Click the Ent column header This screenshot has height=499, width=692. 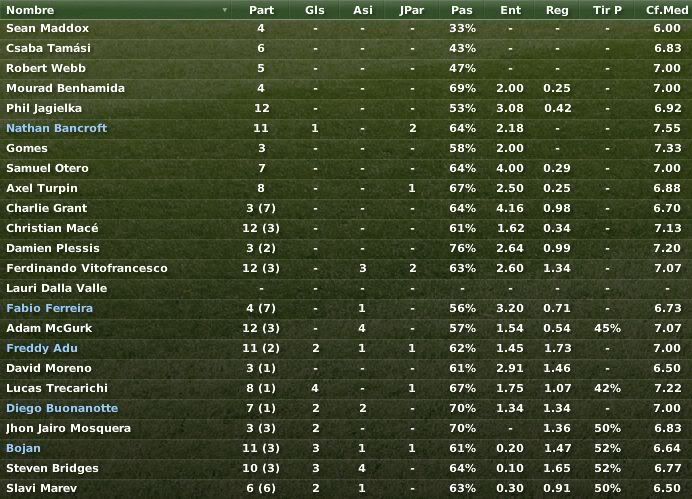click(x=510, y=10)
